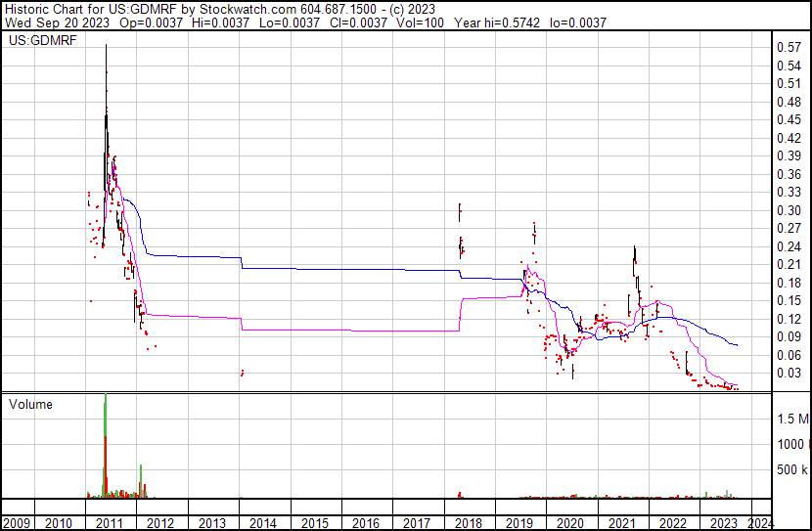Click the 'Lo=0.0037' low value
The width and height of the screenshot is (812, 531).
289,22
